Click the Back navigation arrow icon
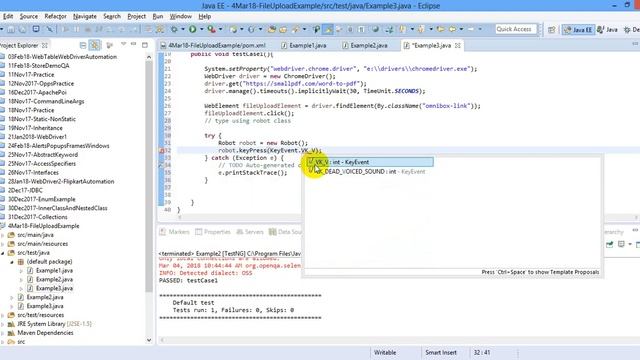The image size is (640, 360). coord(452,29)
